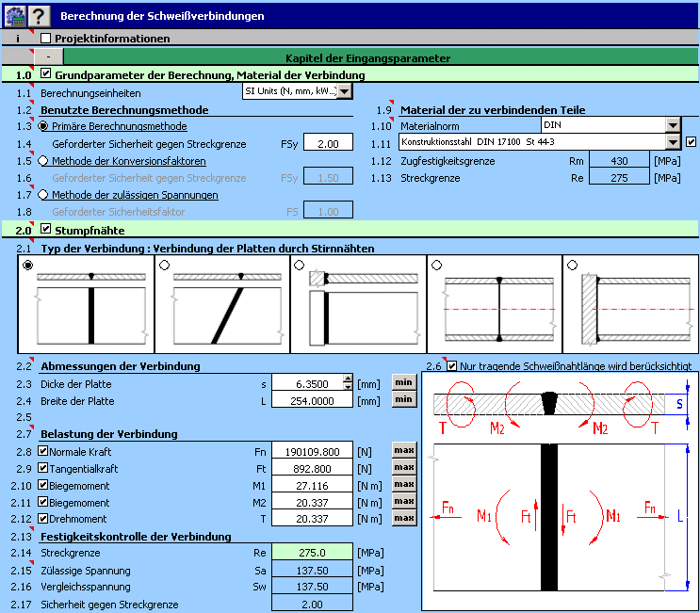Viewport: 700px width, 613px height.
Task: Click disabled FSy 1.50 conversion factor field
Action: pos(328,176)
